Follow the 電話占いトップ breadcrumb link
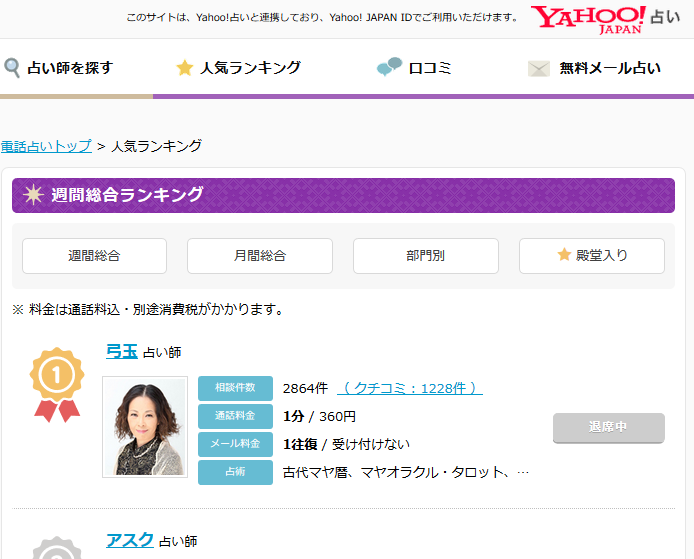 point(46,146)
